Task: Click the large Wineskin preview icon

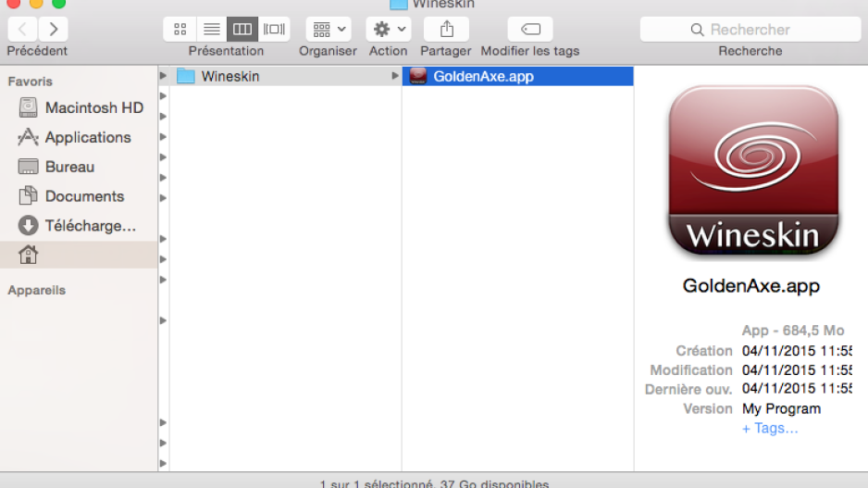Action: 753,170
